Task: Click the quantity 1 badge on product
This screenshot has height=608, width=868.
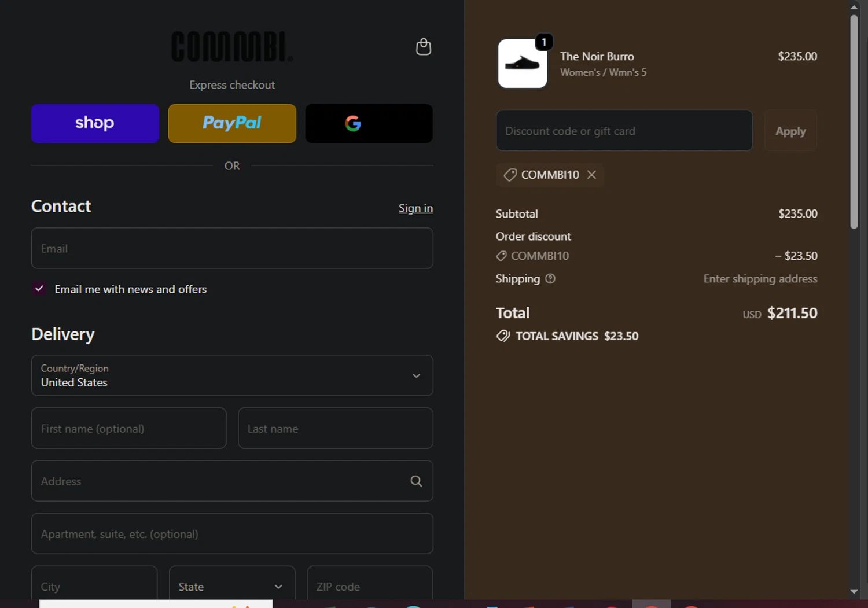Action: (544, 42)
